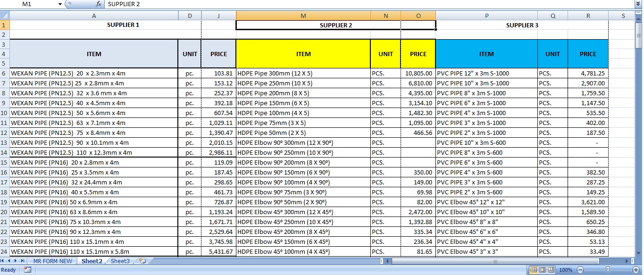Click the yellow ITEM header cell
The width and height of the screenshot is (644, 275).
pos(303,54)
